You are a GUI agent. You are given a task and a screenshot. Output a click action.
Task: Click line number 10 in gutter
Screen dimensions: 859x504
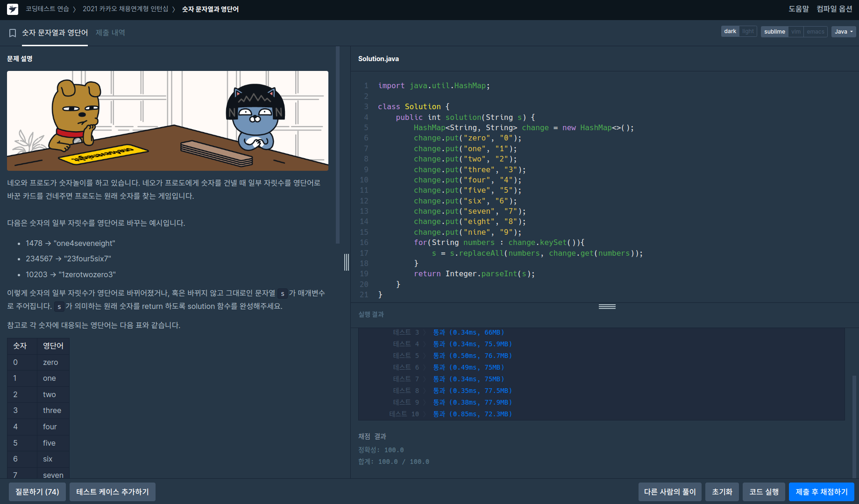364,180
